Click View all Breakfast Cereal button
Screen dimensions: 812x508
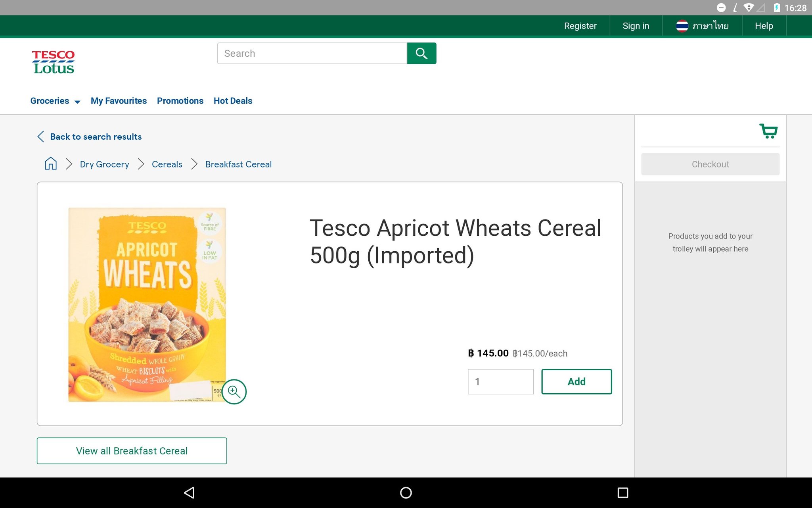[x=132, y=451]
